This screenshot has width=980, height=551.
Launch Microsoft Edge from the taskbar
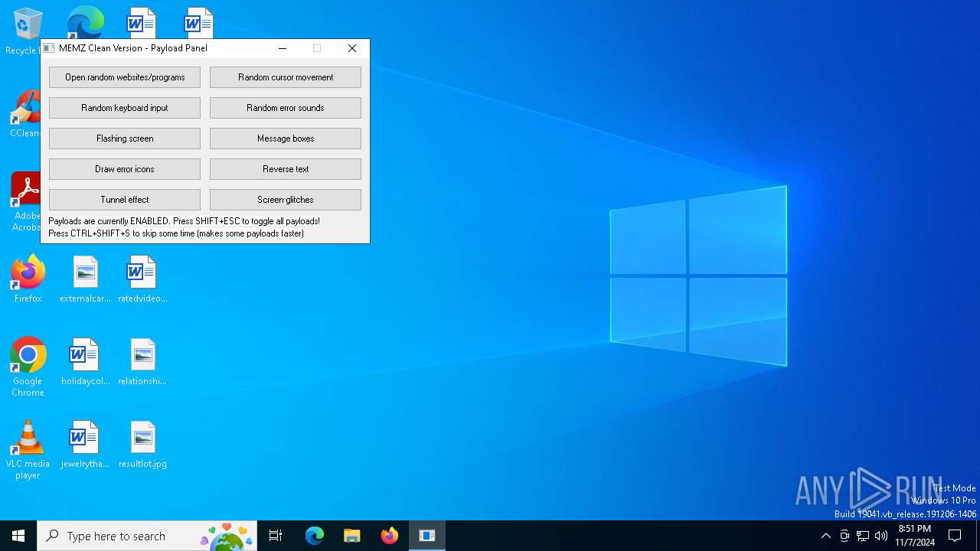[x=315, y=536]
